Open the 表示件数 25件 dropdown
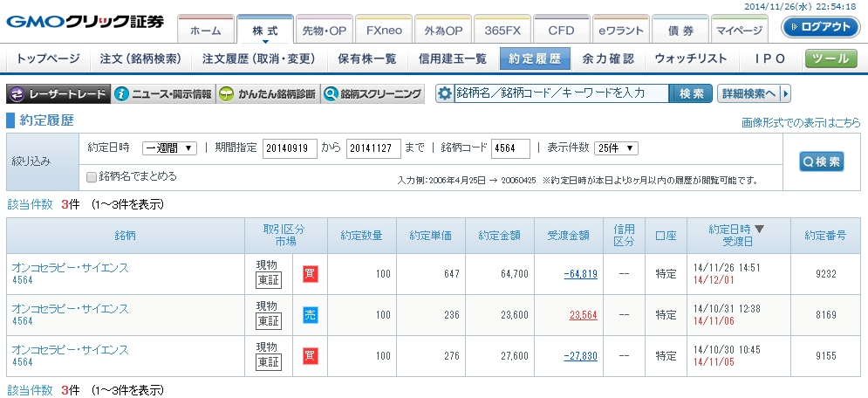868x398 pixels. (x=616, y=148)
